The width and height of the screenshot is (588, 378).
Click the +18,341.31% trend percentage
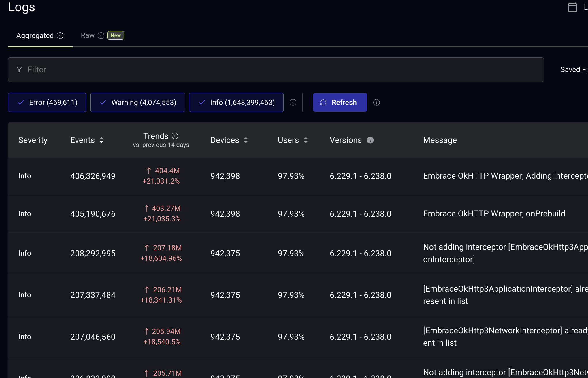(x=161, y=300)
